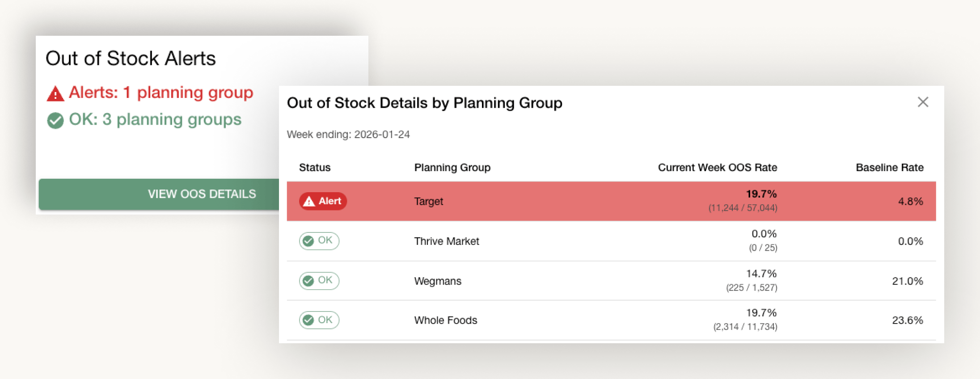Select the Whole Foods planning group name
Image resolution: width=980 pixels, height=379 pixels.
pos(445,320)
